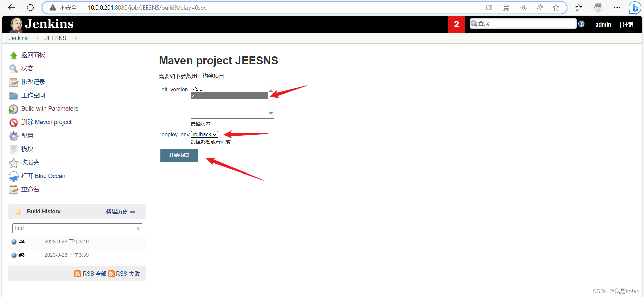Open the browser three-dots menu
The image size is (644, 297).
click(617, 7)
